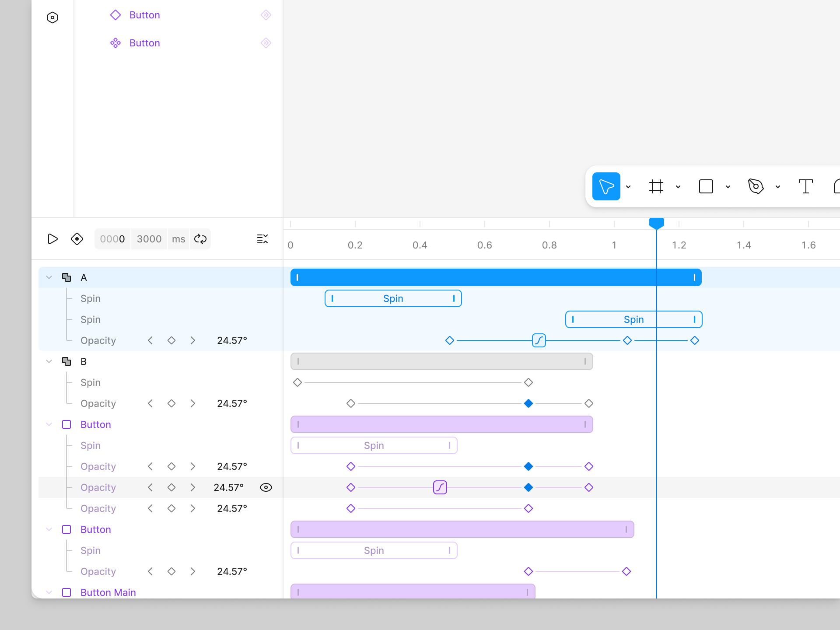
Task: Open Move tool options dropdown arrow
Action: 628,187
